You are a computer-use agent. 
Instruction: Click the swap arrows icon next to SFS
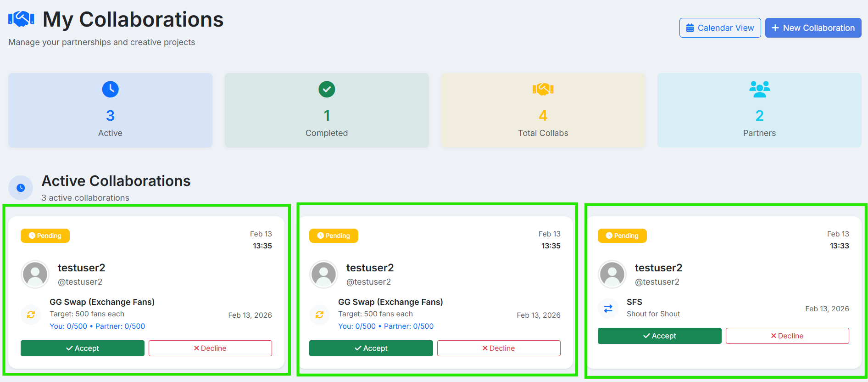[x=608, y=309]
